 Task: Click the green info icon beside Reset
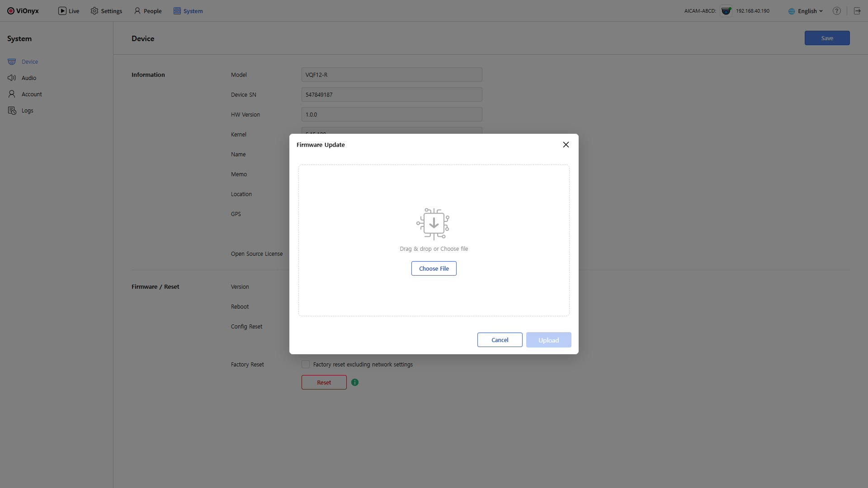coord(355,382)
